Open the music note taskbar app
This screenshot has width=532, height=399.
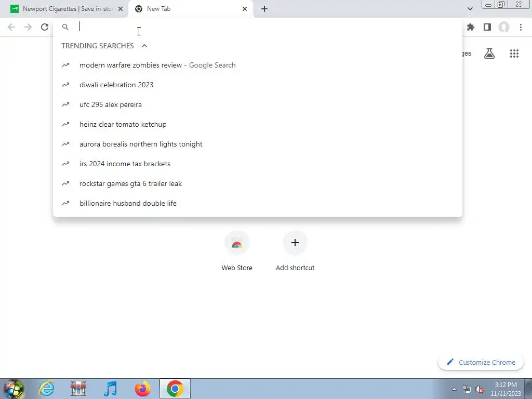coord(111,389)
